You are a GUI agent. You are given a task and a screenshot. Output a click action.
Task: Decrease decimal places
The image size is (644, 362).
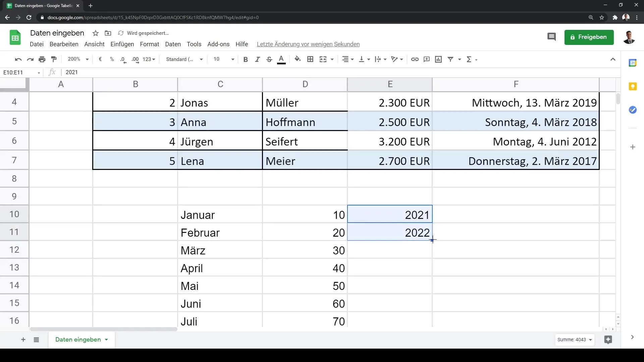[123, 59]
